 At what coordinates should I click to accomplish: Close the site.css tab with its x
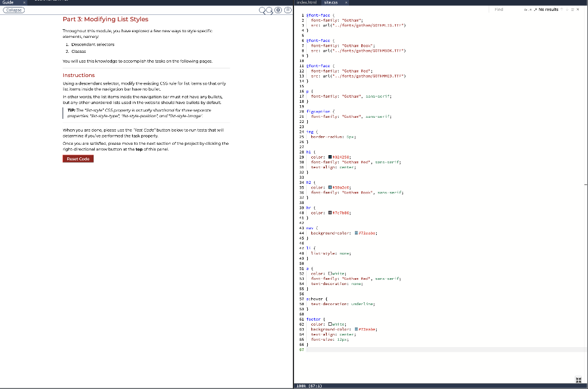coord(346,2)
